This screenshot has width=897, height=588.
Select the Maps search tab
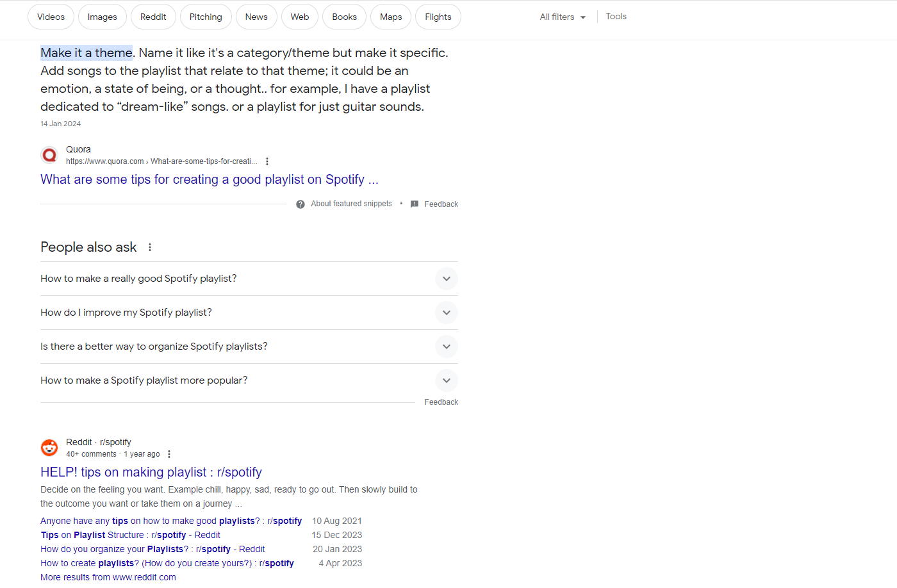[x=390, y=17]
